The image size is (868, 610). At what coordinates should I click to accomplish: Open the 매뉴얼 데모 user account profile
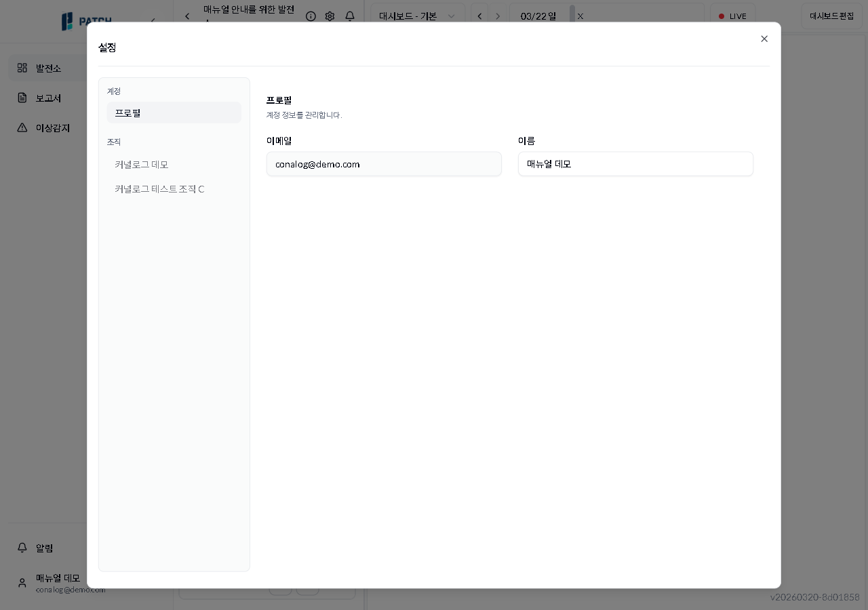coord(58,583)
